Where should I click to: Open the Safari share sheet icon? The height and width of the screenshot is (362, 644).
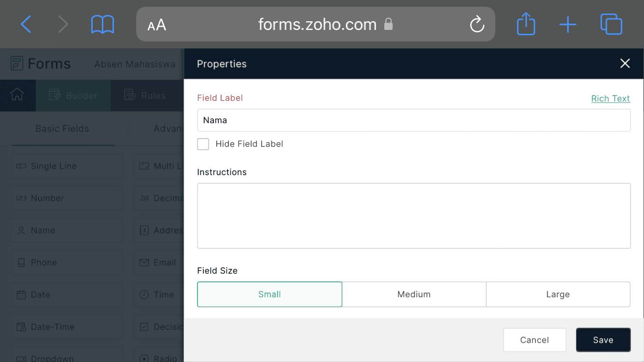pyautogui.click(x=526, y=24)
